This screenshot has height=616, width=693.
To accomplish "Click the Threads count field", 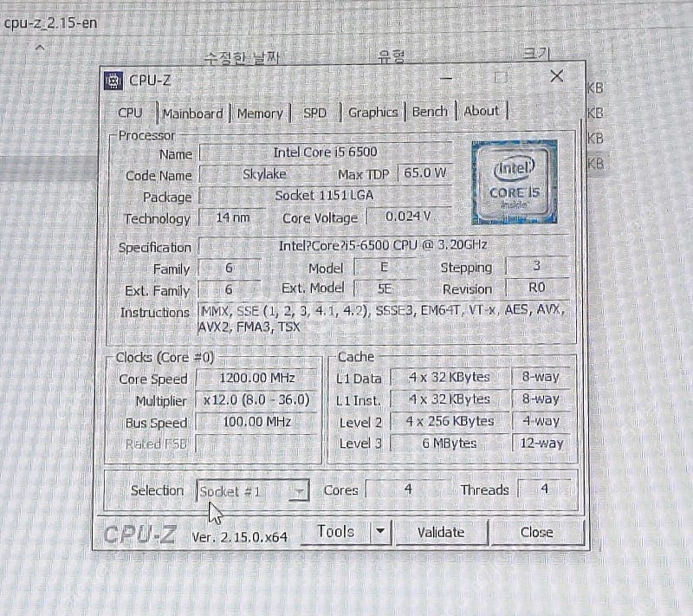I will pos(545,489).
